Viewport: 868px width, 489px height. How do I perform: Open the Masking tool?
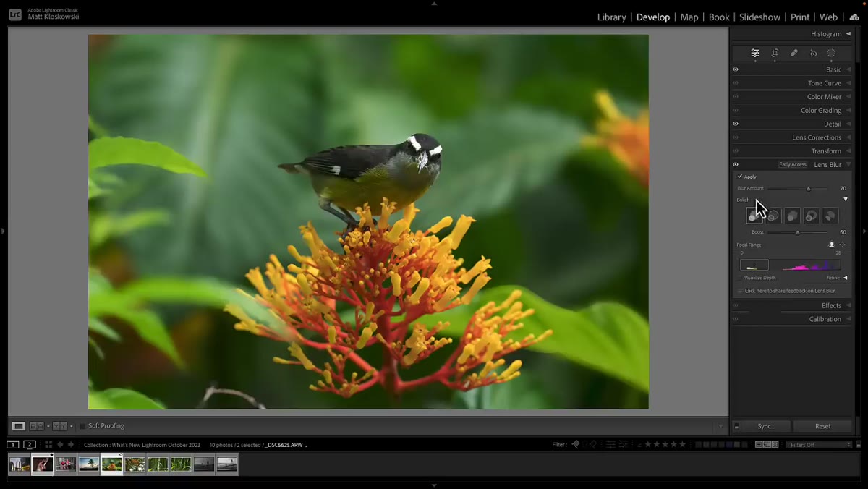(x=831, y=53)
